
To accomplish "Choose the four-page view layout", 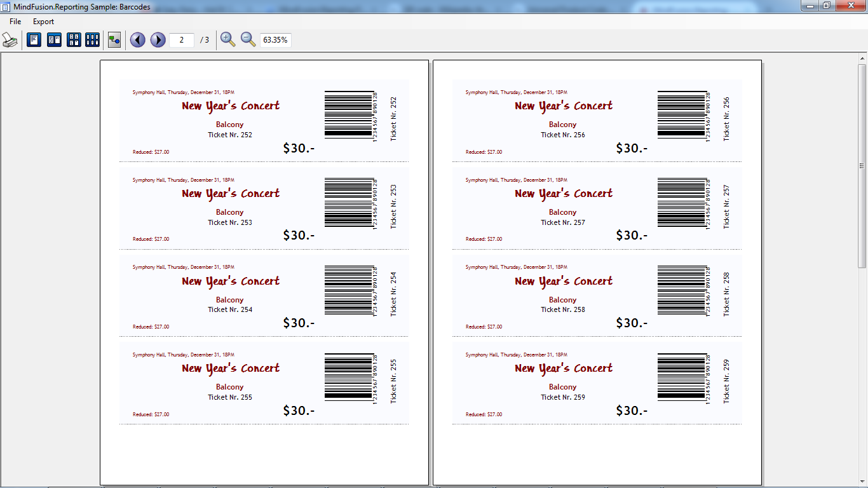I will pos(74,40).
